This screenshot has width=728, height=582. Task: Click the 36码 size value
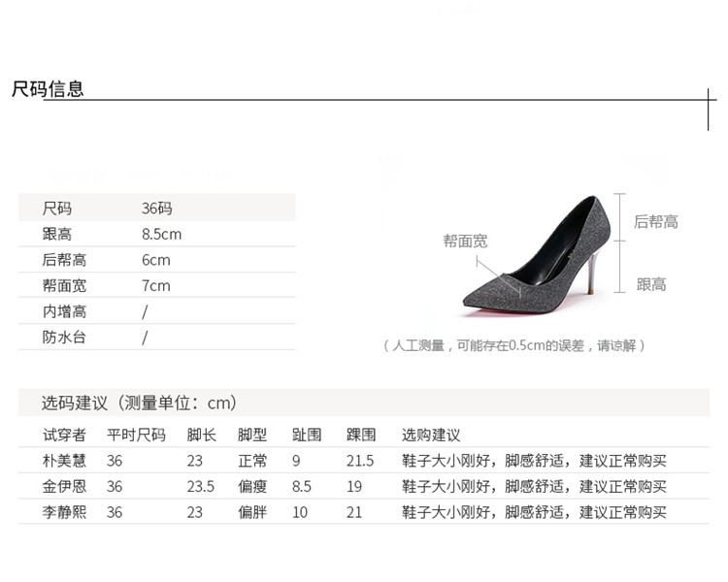pos(156,209)
